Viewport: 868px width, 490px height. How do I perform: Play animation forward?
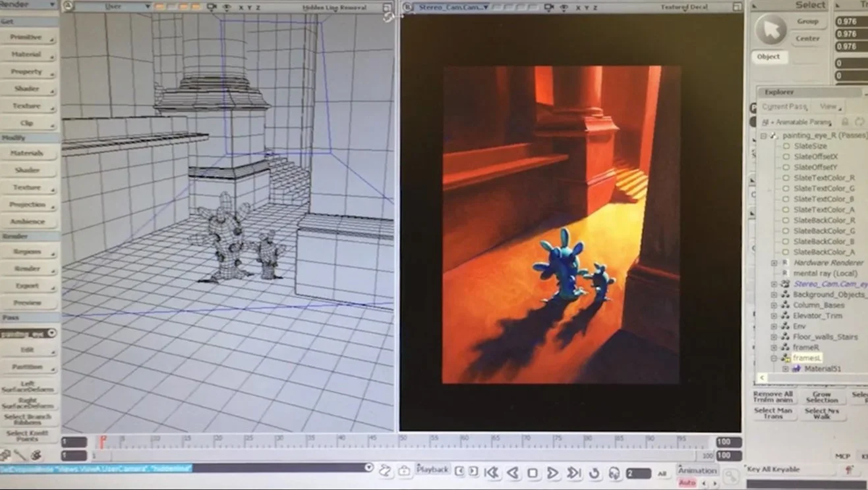[x=552, y=473]
